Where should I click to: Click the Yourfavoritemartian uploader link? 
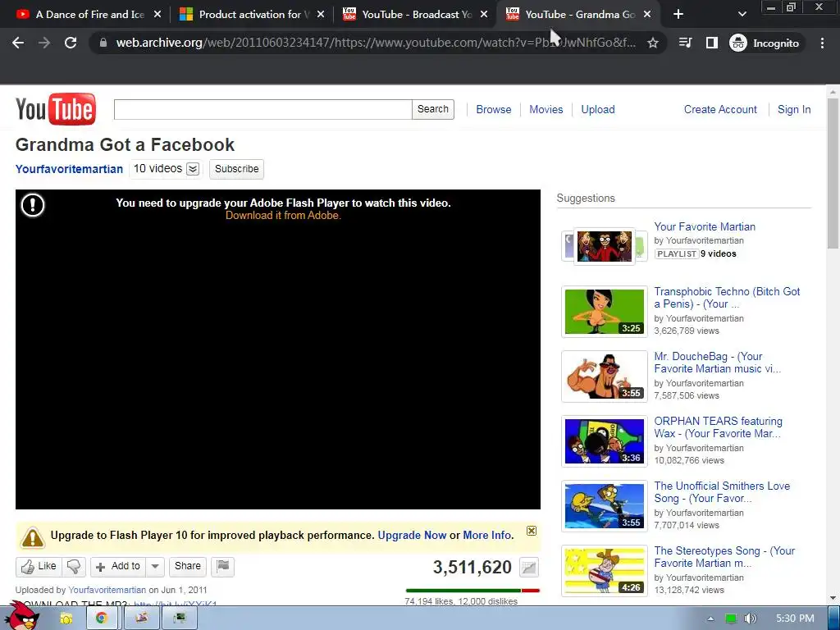107,590
